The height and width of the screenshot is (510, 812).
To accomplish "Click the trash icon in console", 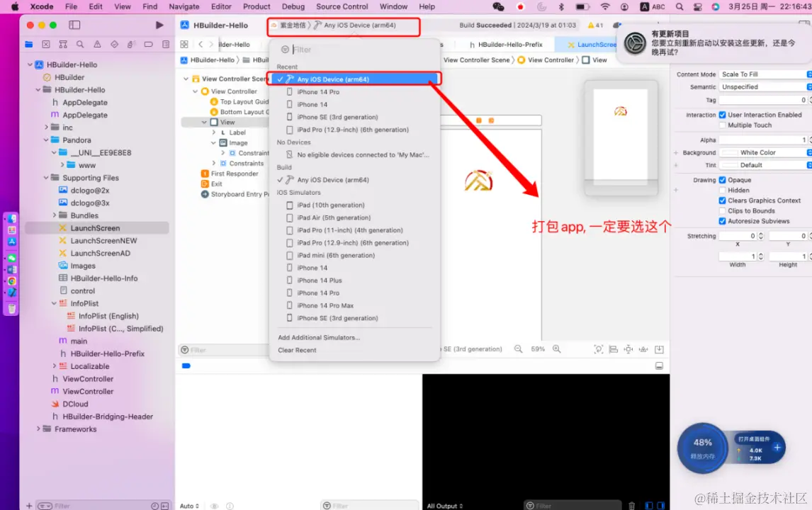I will pos(632,505).
